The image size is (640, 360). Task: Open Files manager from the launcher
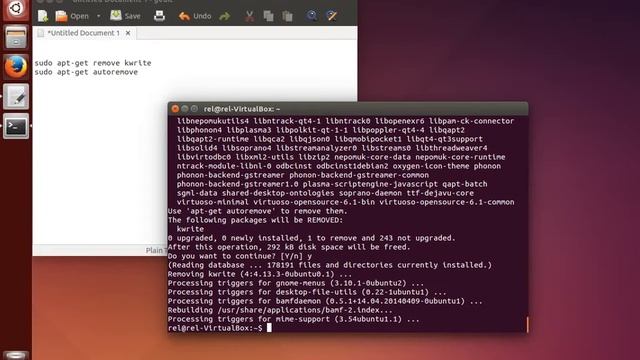coord(16,37)
